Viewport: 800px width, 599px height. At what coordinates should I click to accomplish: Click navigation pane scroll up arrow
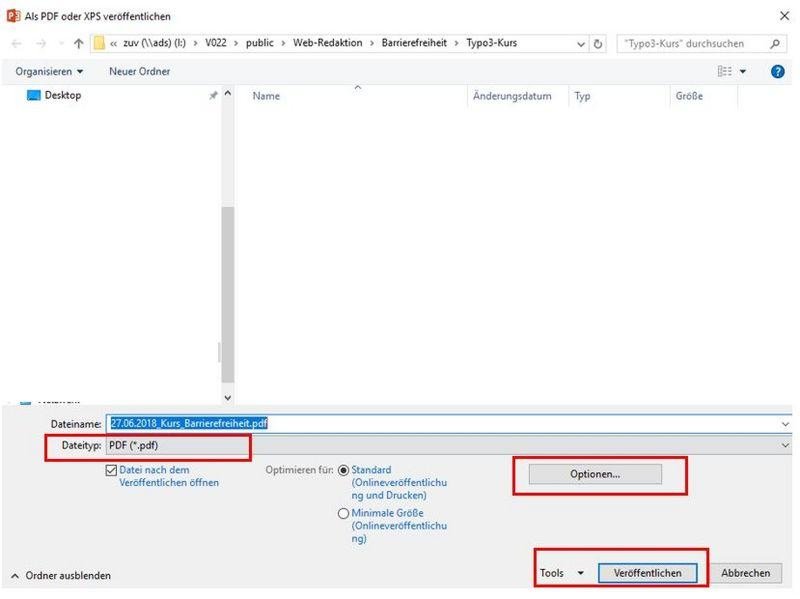(228, 94)
